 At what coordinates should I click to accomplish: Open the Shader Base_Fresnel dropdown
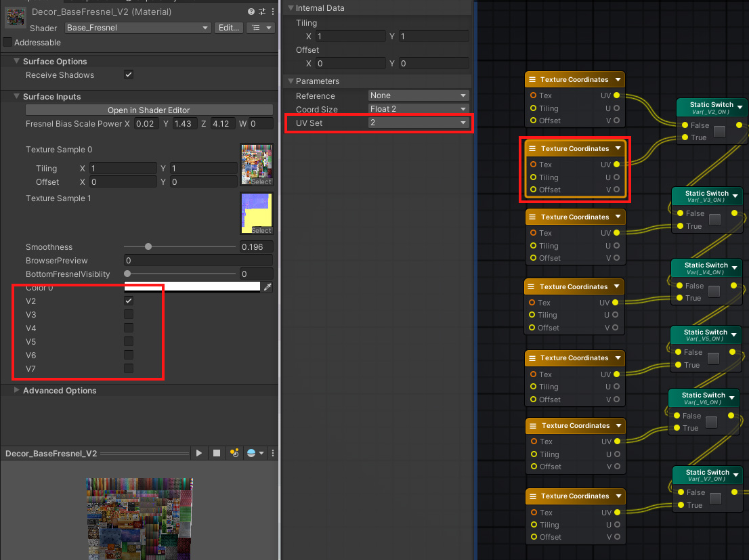[x=137, y=28]
